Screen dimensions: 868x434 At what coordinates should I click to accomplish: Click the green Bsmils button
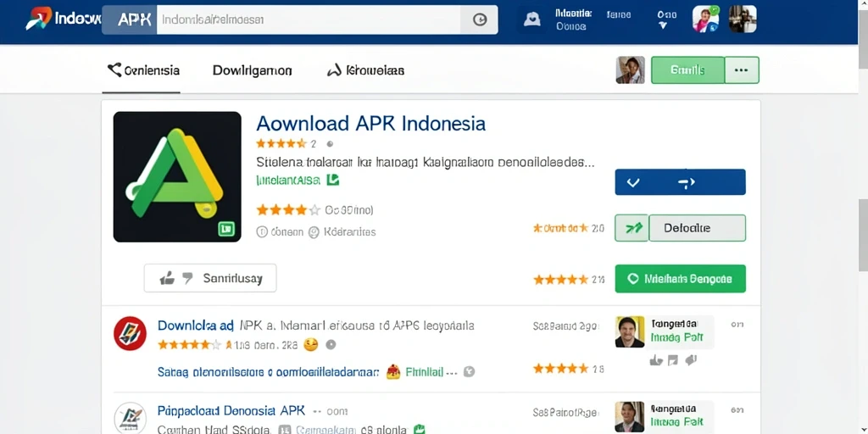pyautogui.click(x=687, y=70)
